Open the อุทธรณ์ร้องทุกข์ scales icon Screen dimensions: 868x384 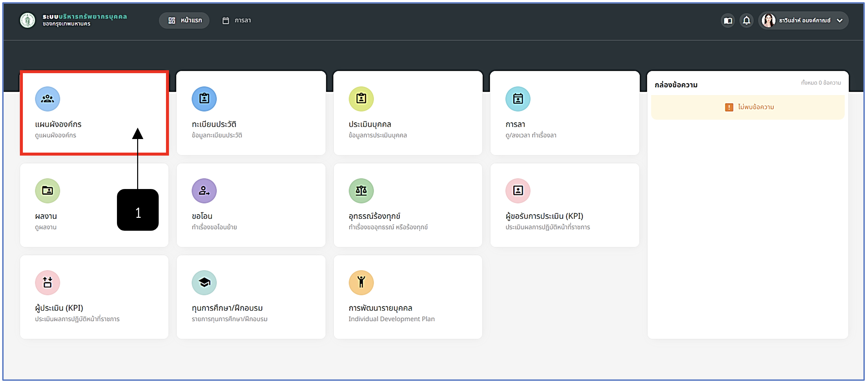pyautogui.click(x=361, y=190)
